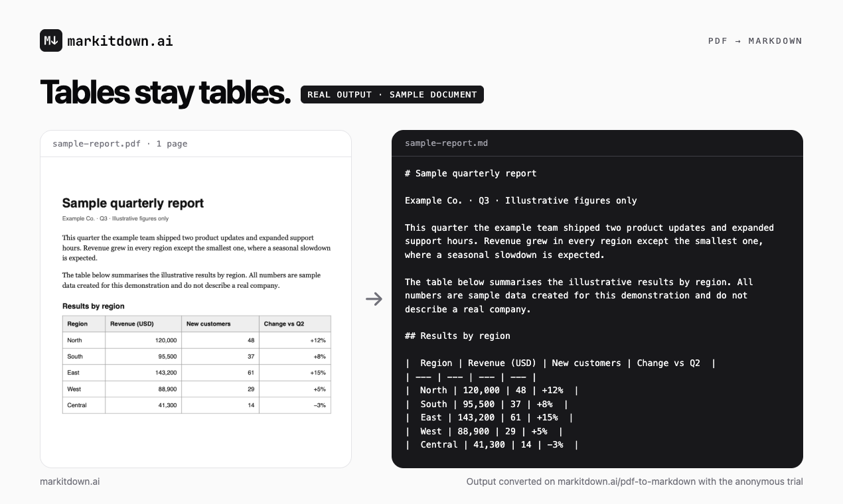Click the markdown table row for West
This screenshot has height=504, width=843.
click(x=484, y=431)
